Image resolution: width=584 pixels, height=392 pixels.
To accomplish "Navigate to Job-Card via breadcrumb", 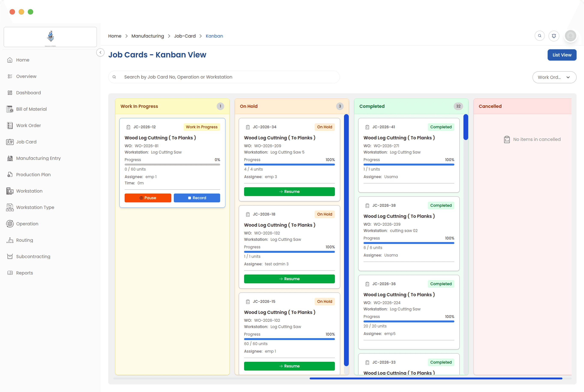I will tap(185, 36).
